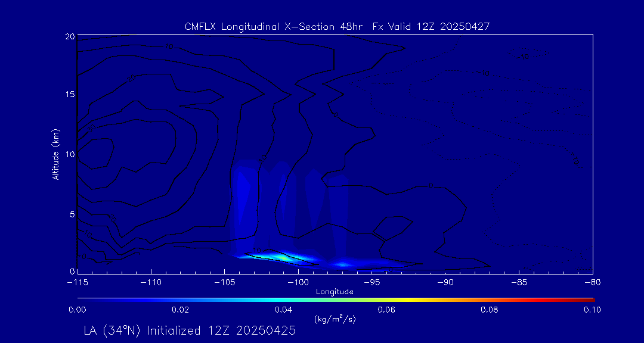Click the '5' altitude tick label on y-axis
644x343 pixels.
(x=72, y=214)
